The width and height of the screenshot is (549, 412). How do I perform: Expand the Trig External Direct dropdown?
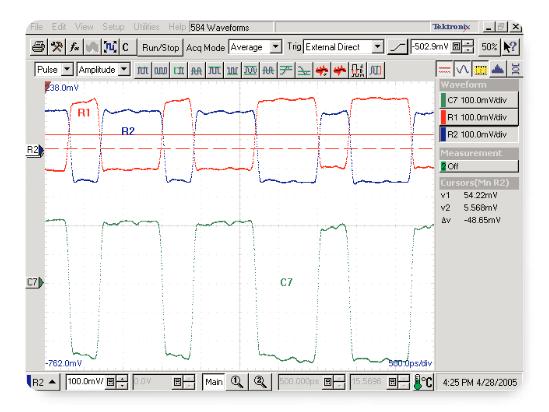[343, 47]
